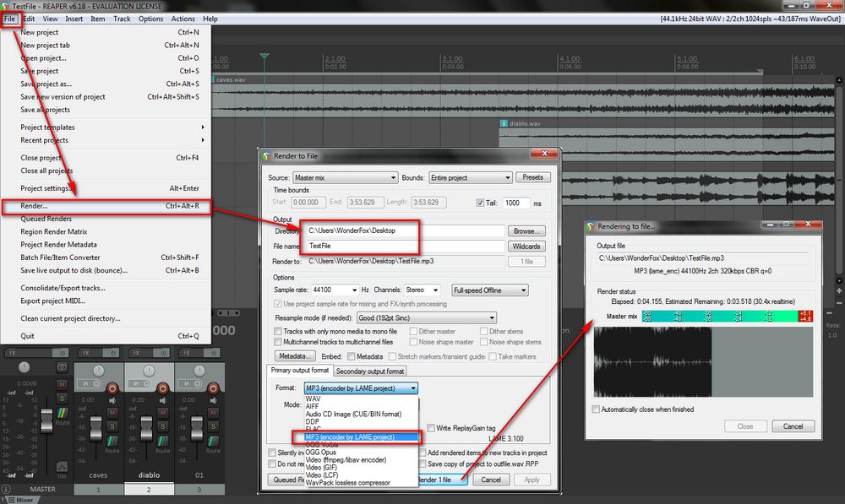Open the FX chain for the caves track
Viewport: 845px width, 504px height.
pos(90,353)
